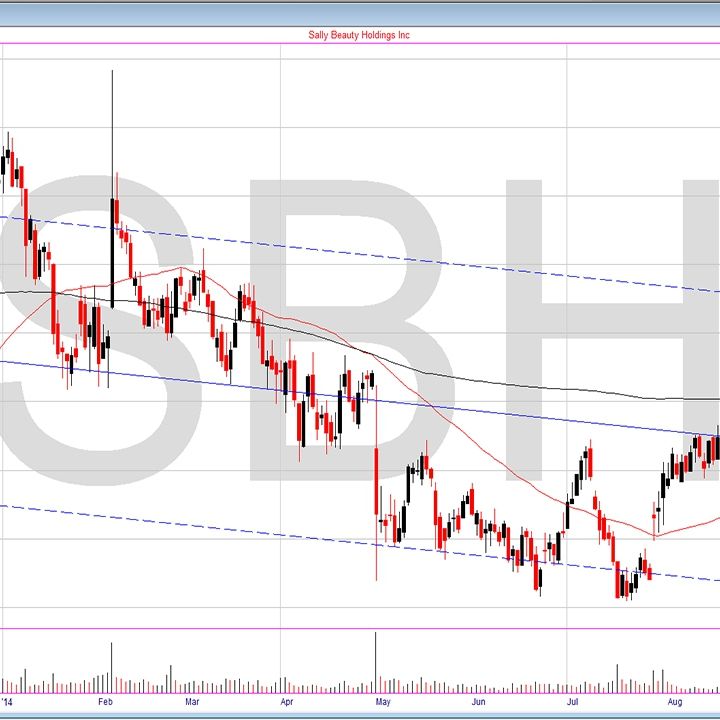Click the tall volume spike at start of May
Image resolution: width=720 pixels, height=720 pixels.
click(x=376, y=662)
